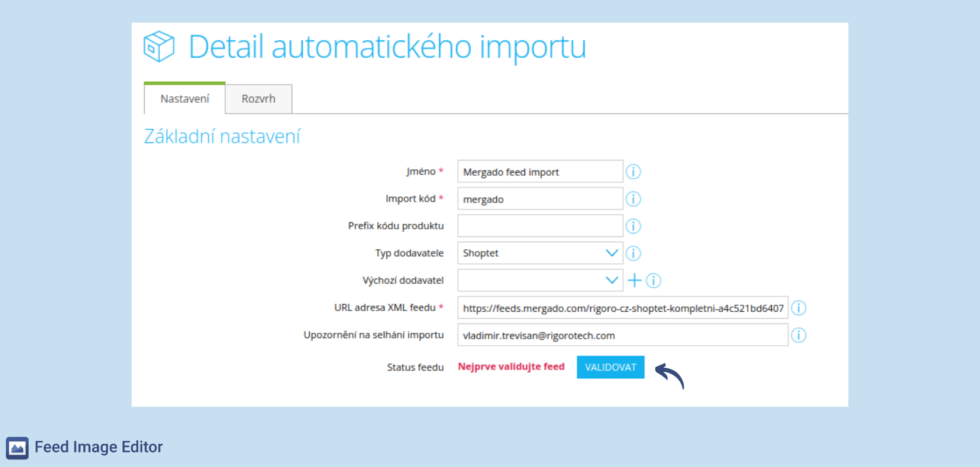The image size is (980, 467).
Task: Show info icon for Výchozí dodavatel
Action: tap(653, 281)
